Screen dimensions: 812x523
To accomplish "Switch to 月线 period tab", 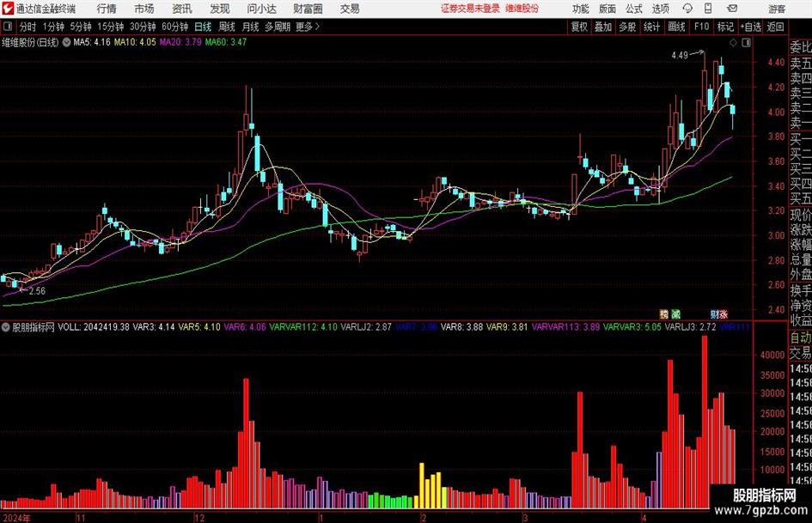I will [x=251, y=27].
